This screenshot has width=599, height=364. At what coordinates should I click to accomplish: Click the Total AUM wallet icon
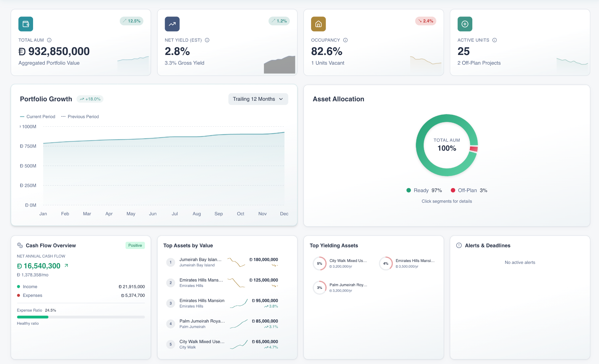click(x=26, y=24)
